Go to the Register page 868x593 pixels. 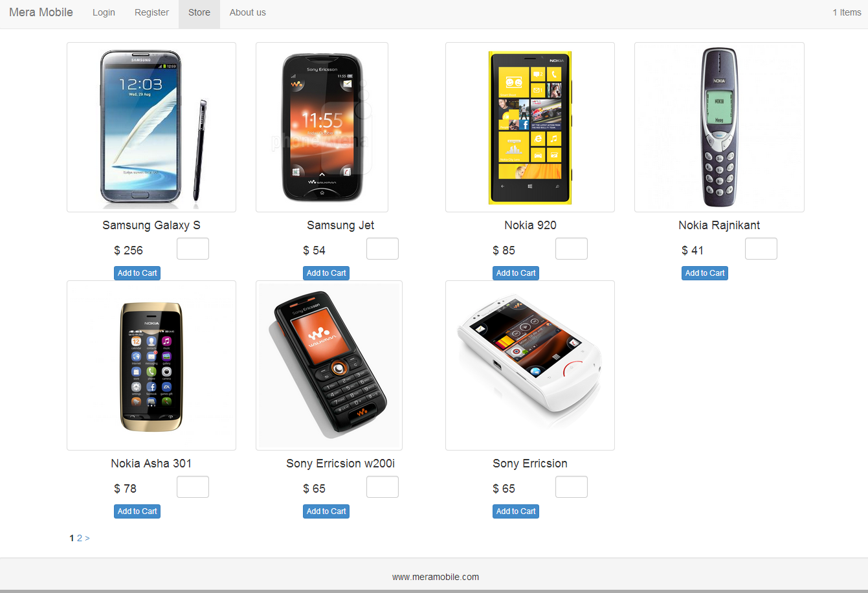[x=151, y=12]
